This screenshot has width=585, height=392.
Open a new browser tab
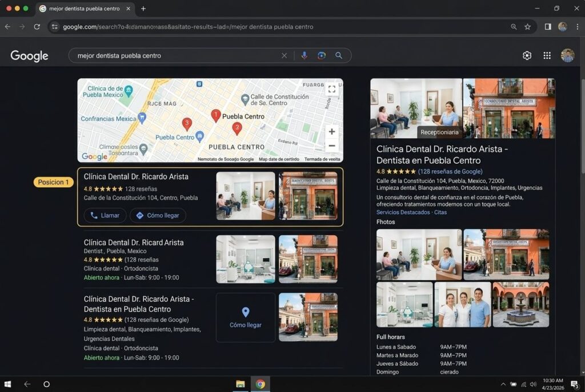coord(143,9)
